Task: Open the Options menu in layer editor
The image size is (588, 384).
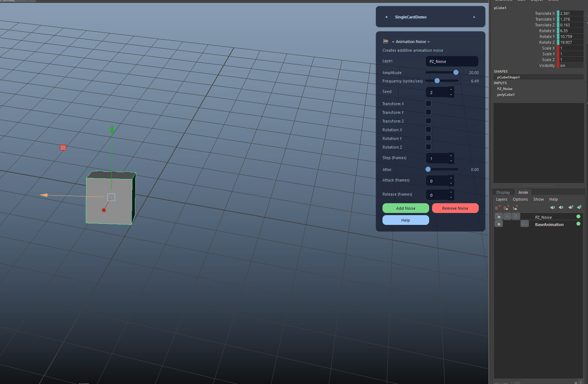Action: (x=520, y=199)
